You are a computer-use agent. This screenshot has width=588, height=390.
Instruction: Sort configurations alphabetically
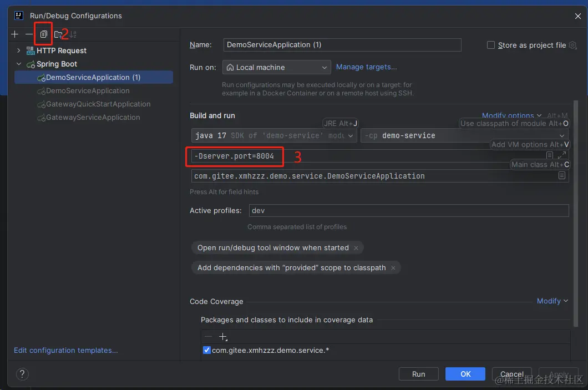point(73,34)
